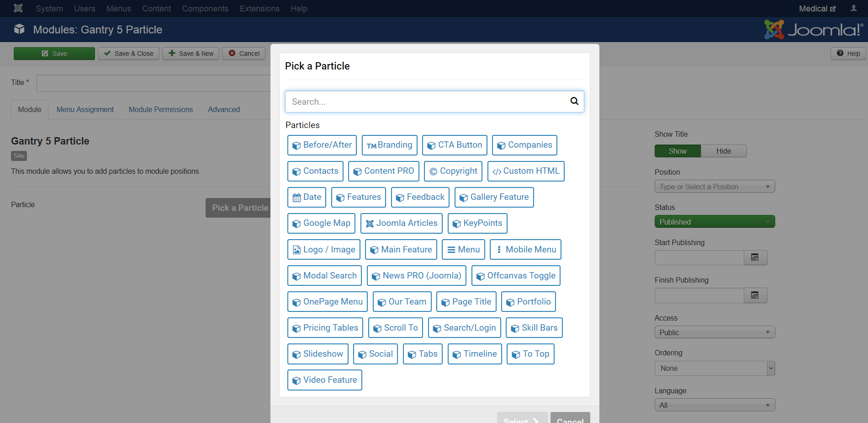Click the Save & Close button
Image resolution: width=868 pixels, height=423 pixels.
pos(129,54)
